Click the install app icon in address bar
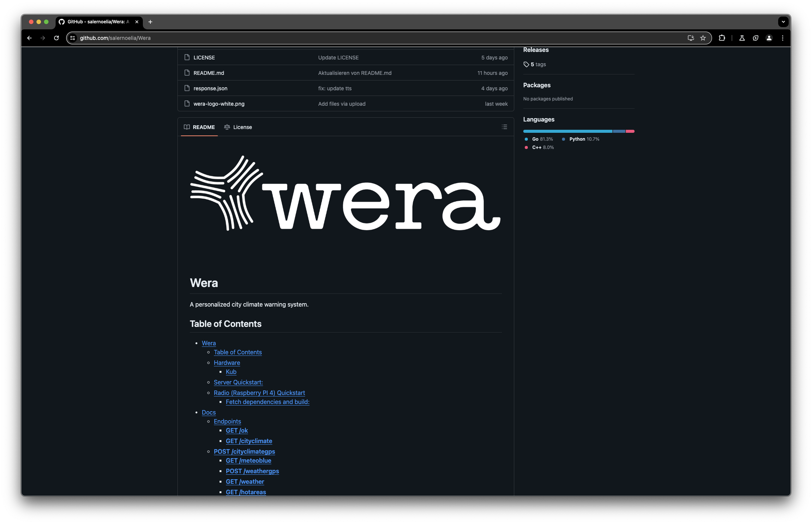 pos(691,38)
